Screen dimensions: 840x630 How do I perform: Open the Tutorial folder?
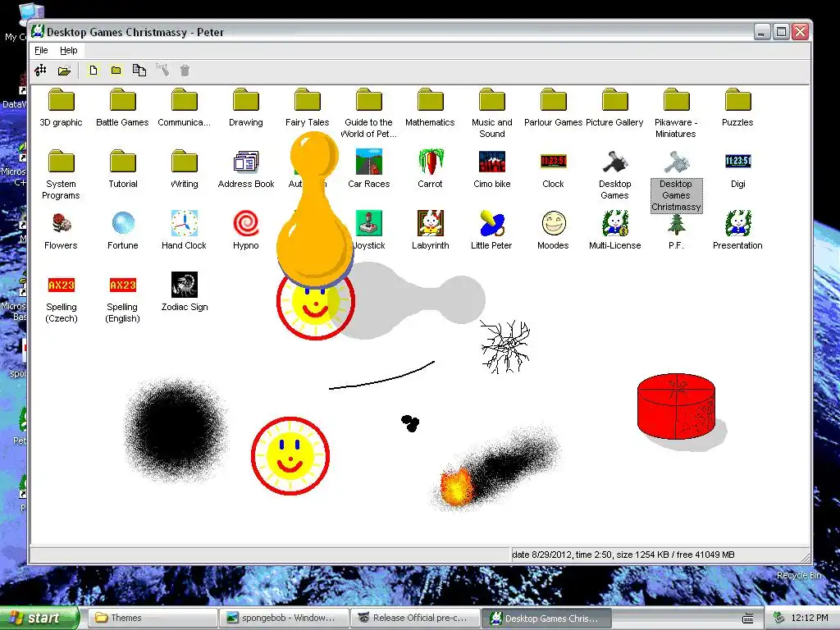click(x=123, y=162)
